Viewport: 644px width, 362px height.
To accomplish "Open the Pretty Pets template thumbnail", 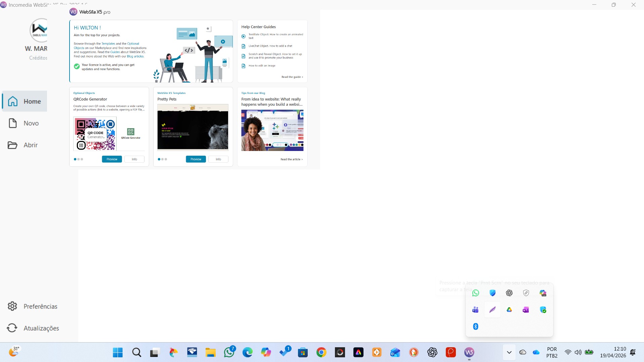I will (192, 127).
